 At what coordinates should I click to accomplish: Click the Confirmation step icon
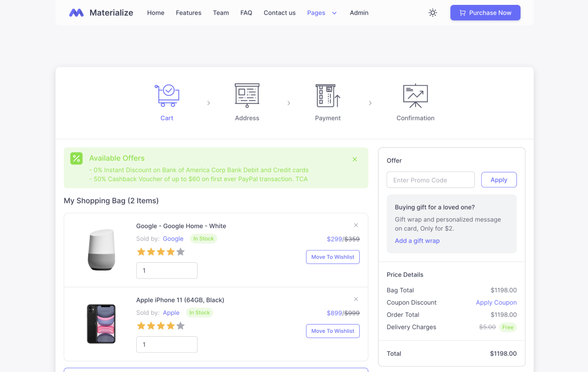pos(415,95)
